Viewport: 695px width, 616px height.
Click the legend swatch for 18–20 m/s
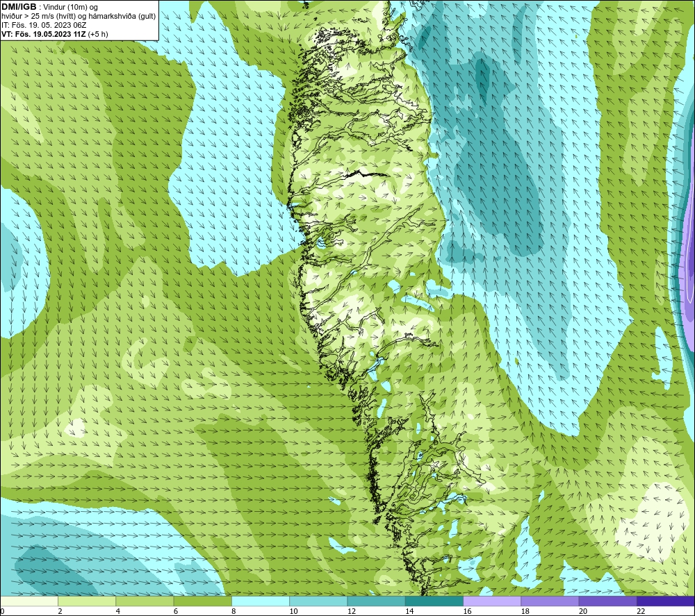(550, 601)
